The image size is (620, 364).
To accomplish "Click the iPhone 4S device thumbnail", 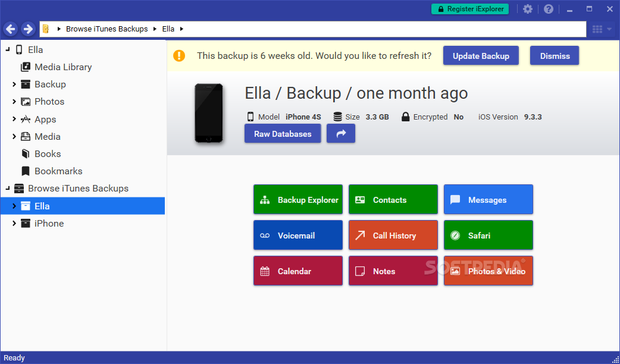I will [x=209, y=113].
